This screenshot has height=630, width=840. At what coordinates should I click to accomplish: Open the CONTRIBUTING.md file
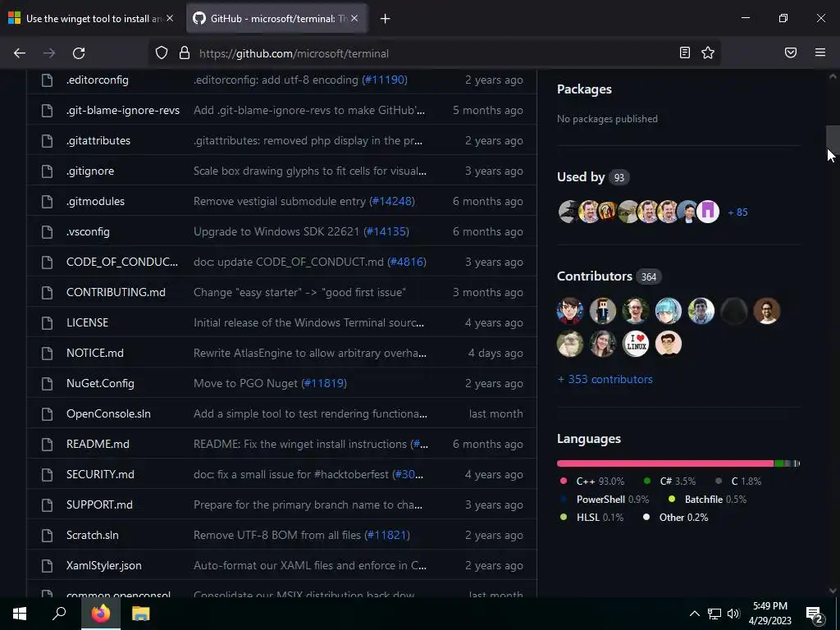point(116,293)
